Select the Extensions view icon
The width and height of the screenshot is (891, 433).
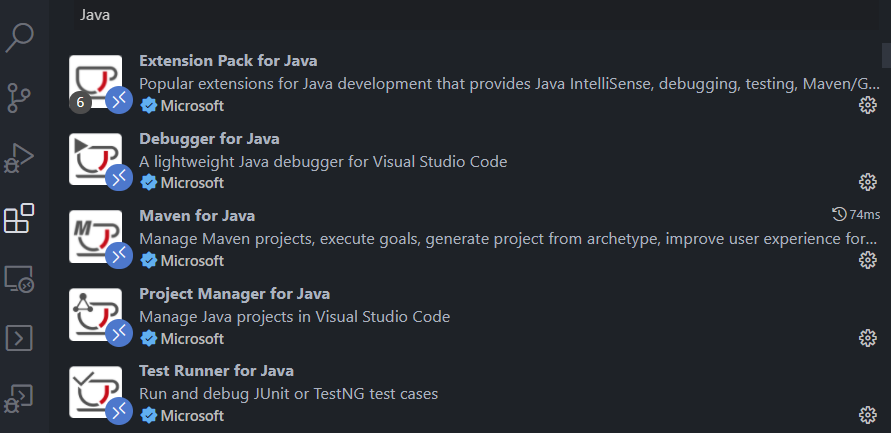[x=20, y=218]
